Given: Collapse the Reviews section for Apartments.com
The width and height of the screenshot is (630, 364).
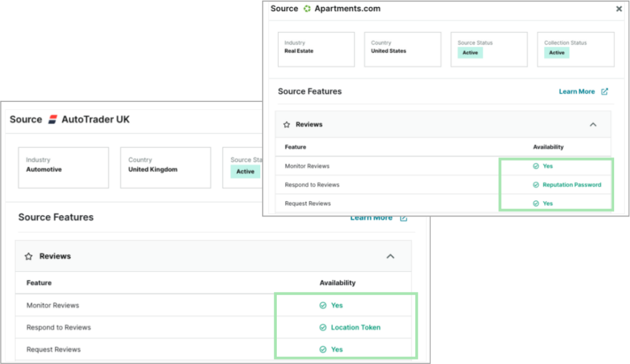Looking at the screenshot, I should (x=593, y=124).
